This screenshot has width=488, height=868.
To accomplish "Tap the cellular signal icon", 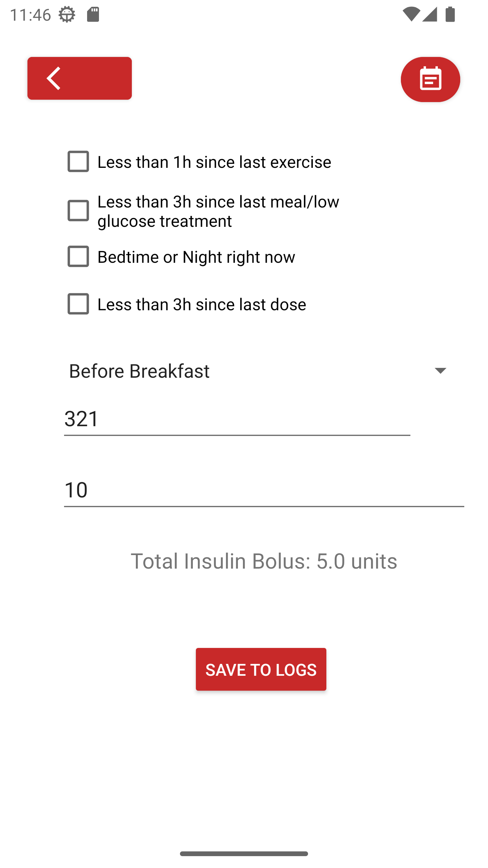I will point(430,15).
